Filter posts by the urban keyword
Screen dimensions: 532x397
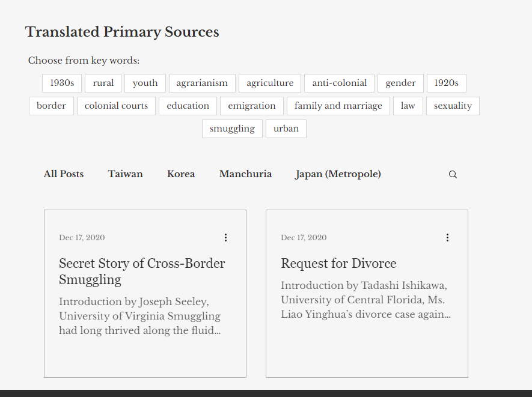click(286, 129)
